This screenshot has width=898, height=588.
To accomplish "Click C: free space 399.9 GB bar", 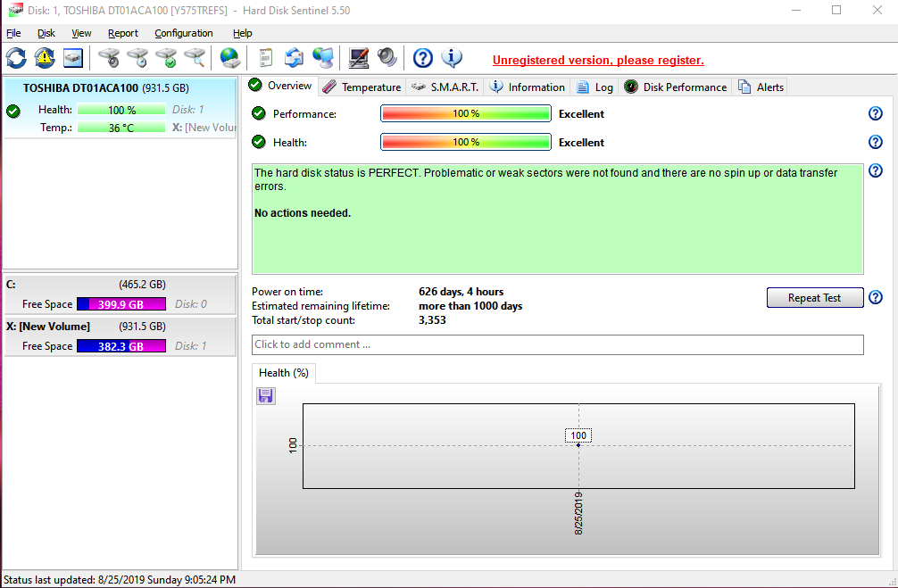I will [121, 304].
